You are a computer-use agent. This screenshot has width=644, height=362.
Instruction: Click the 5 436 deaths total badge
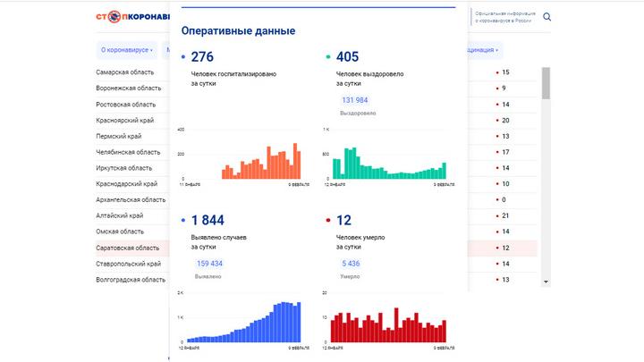point(350,264)
